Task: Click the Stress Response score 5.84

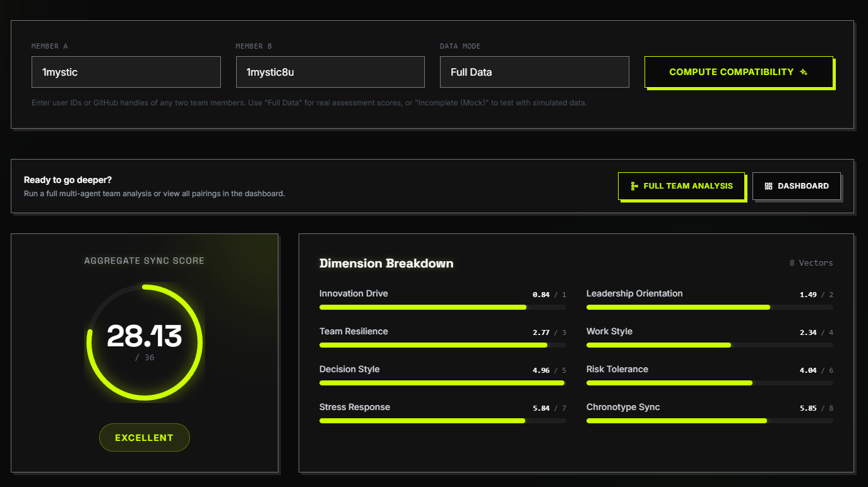Action: [x=541, y=408]
